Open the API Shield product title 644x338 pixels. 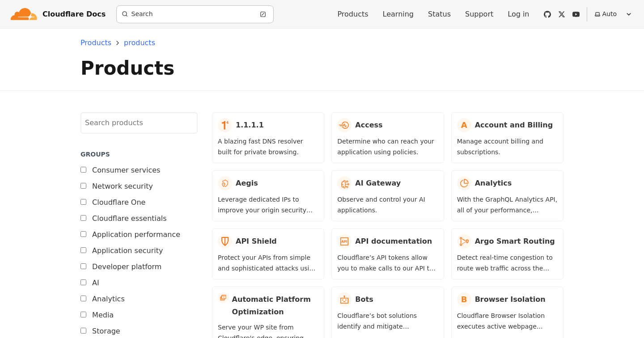(256, 241)
